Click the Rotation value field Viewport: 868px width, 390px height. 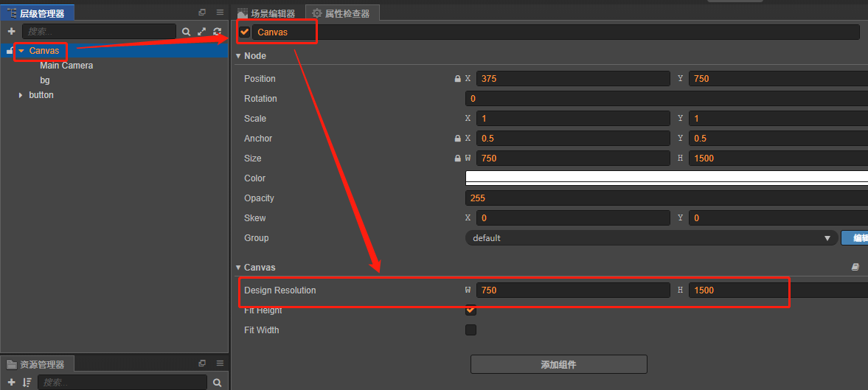coord(667,99)
